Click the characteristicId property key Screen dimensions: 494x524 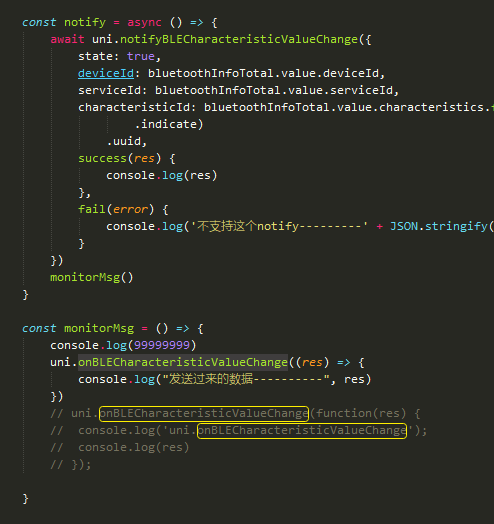tap(133, 108)
